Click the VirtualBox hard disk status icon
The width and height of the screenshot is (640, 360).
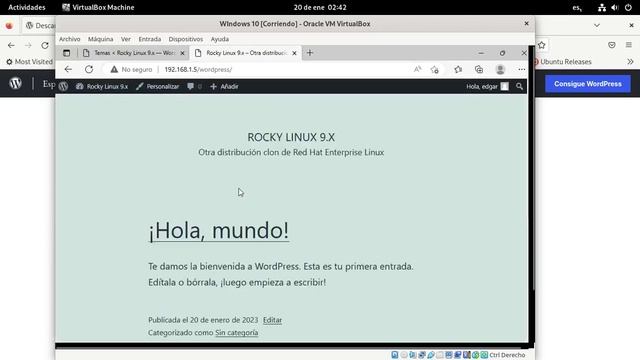point(395,355)
